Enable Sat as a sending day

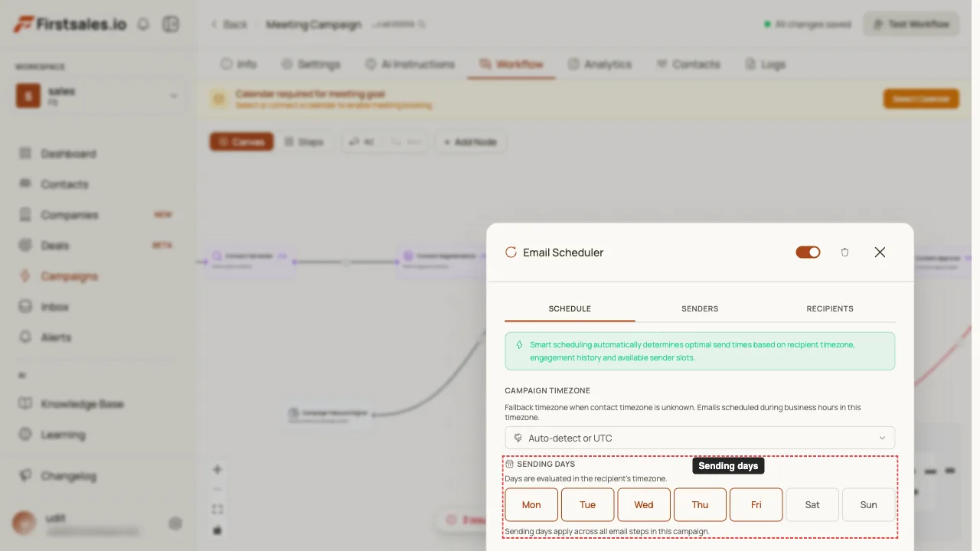point(812,504)
